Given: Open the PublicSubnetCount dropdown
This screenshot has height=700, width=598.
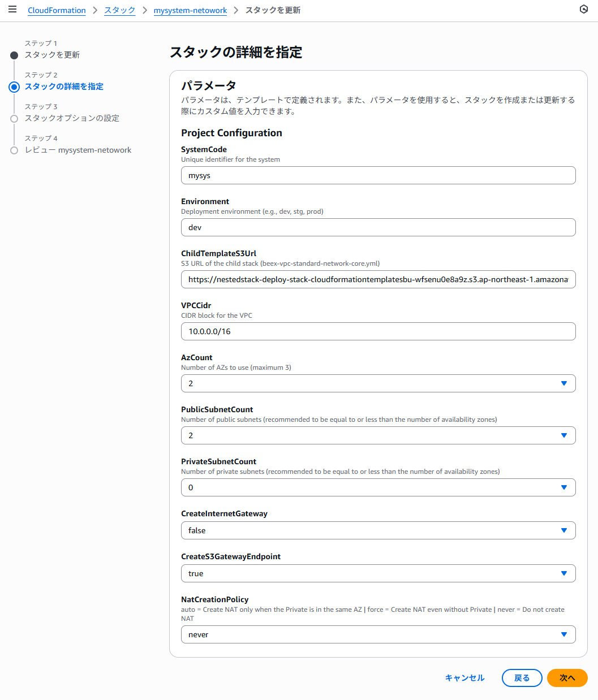Looking at the screenshot, I should click(378, 435).
